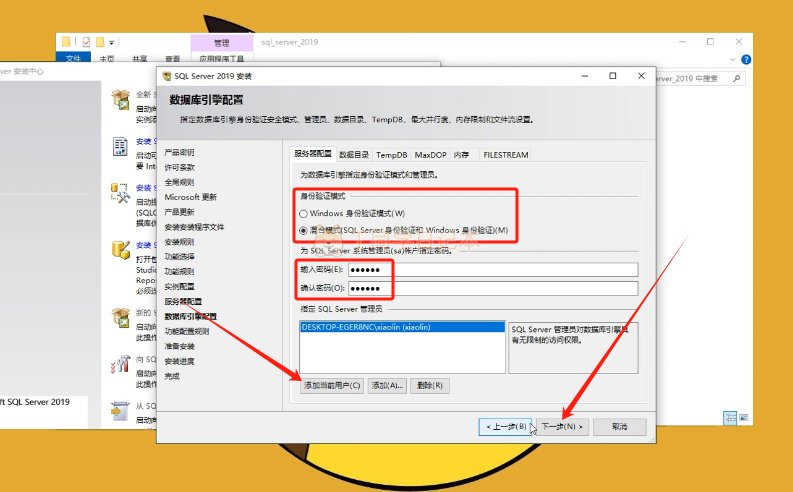Screen dimensions: 793x492
Task: Collapse the Explorer ribbon with the chevron
Action: tap(732, 60)
